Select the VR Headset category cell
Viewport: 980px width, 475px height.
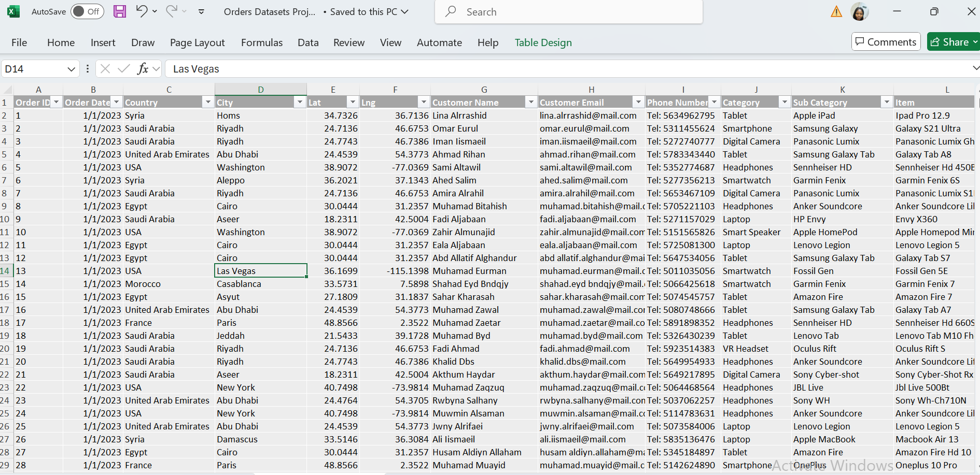tap(756, 349)
